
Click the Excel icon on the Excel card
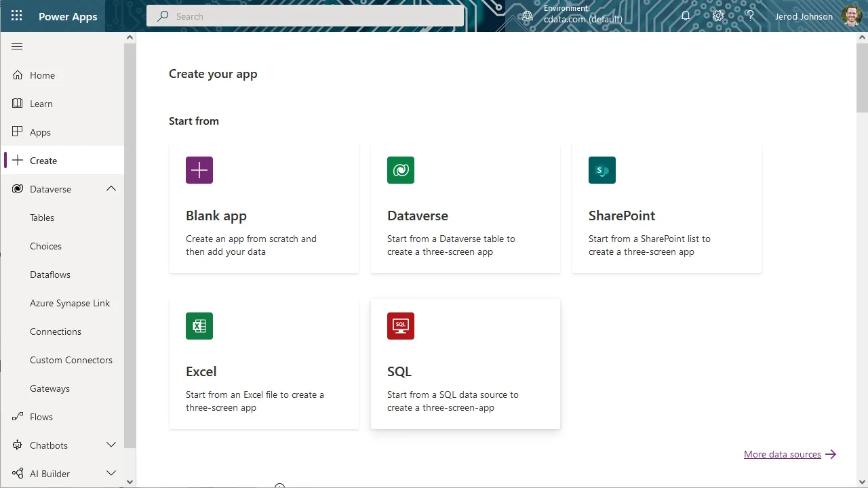tap(199, 326)
